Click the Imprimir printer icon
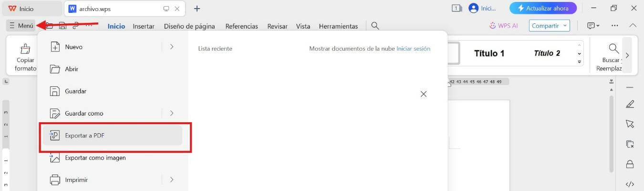Image resolution: width=644 pixels, height=191 pixels. pos(55,180)
